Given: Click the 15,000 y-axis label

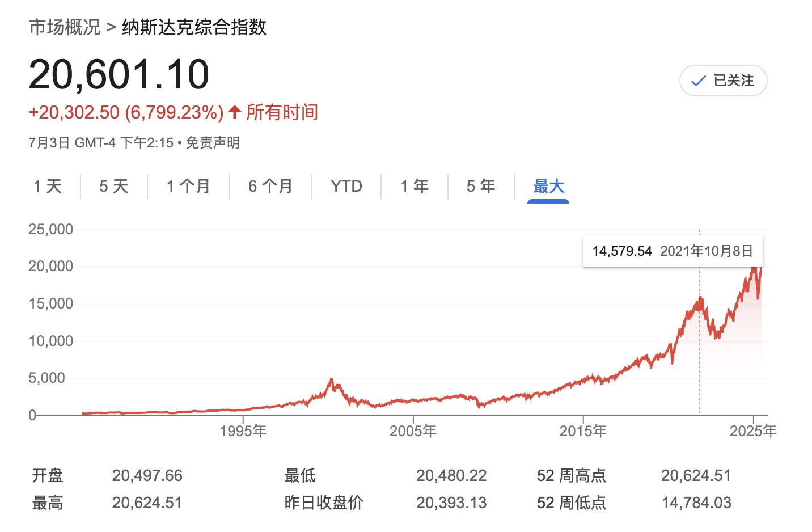Looking at the screenshot, I should coord(51,303).
